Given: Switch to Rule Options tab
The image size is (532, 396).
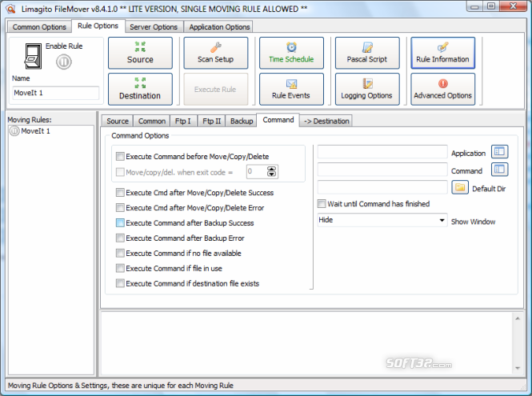Looking at the screenshot, I should pyautogui.click(x=98, y=26).
